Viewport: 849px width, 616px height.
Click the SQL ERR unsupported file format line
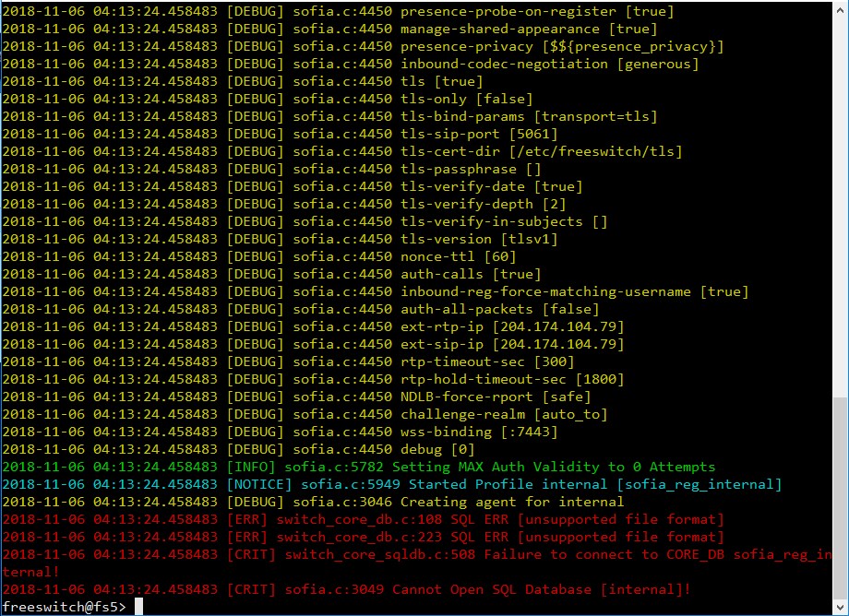coord(415,518)
